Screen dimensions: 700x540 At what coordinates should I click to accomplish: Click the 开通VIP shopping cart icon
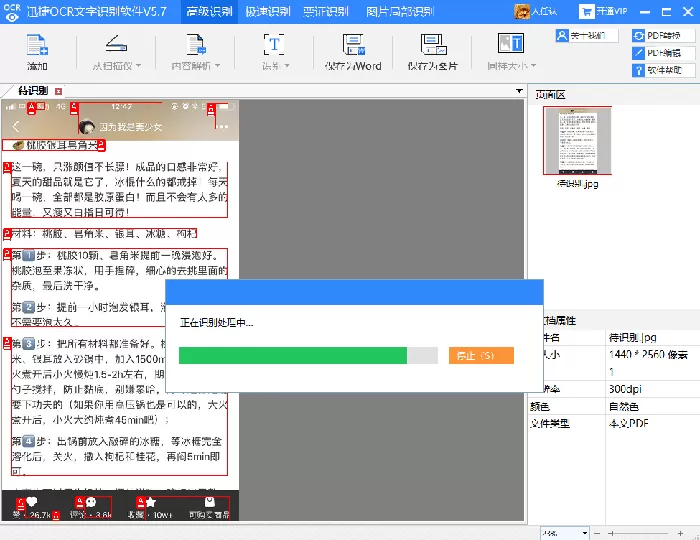tap(586, 12)
